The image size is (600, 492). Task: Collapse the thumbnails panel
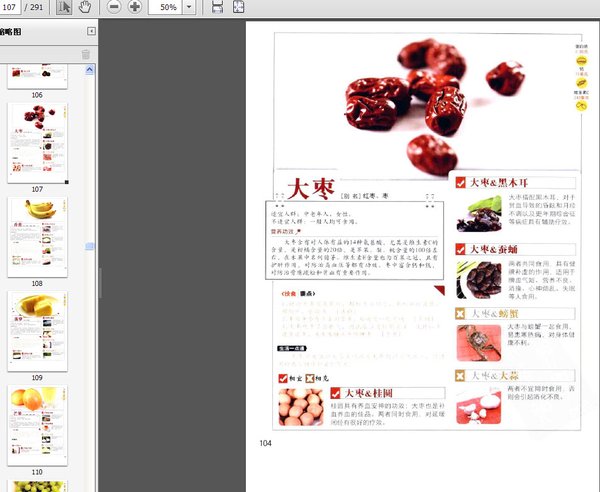[91, 31]
